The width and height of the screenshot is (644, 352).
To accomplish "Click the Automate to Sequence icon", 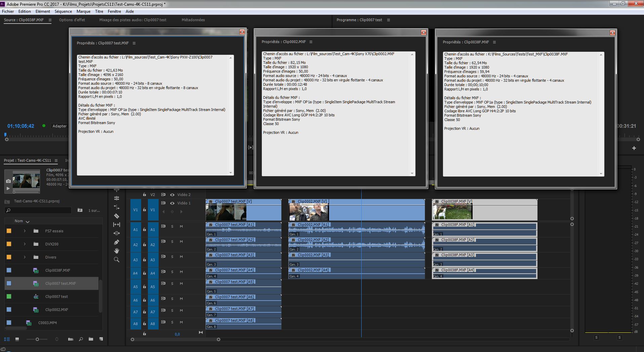I will click(71, 339).
